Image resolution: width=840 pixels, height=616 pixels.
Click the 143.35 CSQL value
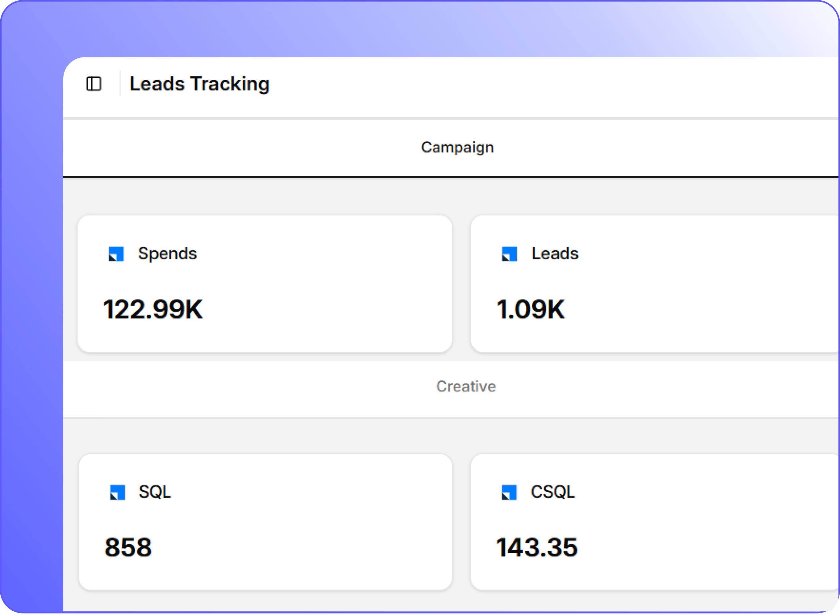pos(537,547)
